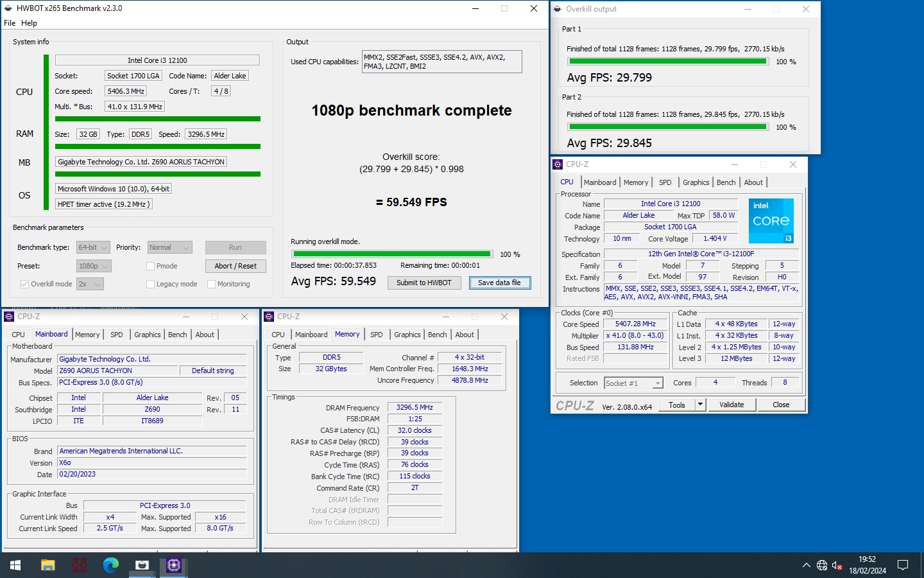
Task: Click the taskbar clock and date
Action: point(868,565)
